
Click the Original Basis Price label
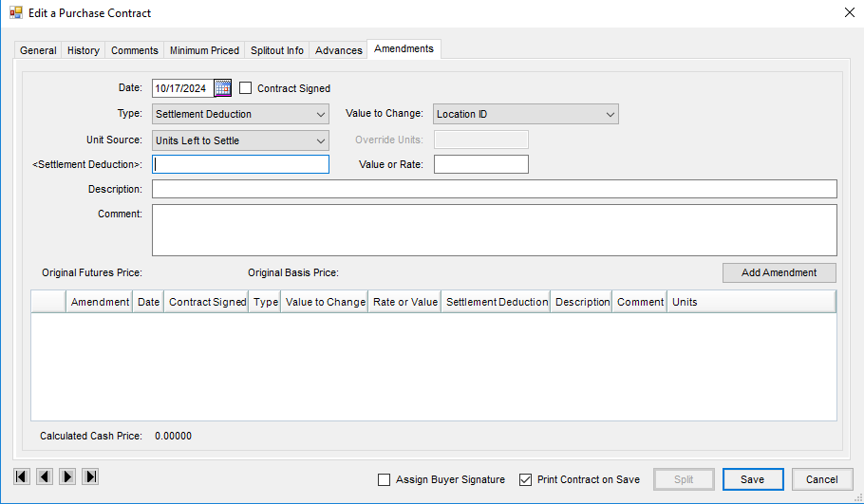click(293, 272)
